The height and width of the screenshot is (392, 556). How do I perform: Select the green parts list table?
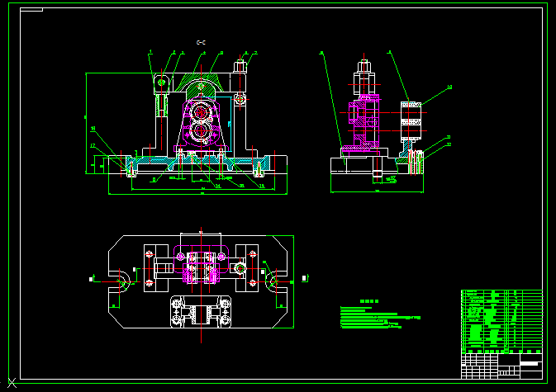tap(501, 322)
